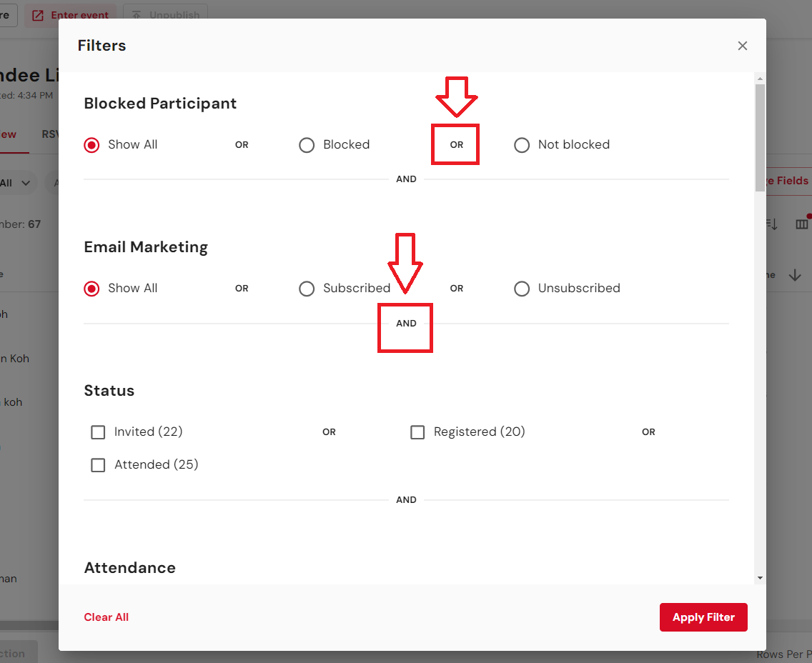The image size is (812, 663).
Task: Click the Clear All link
Action: pos(107,617)
